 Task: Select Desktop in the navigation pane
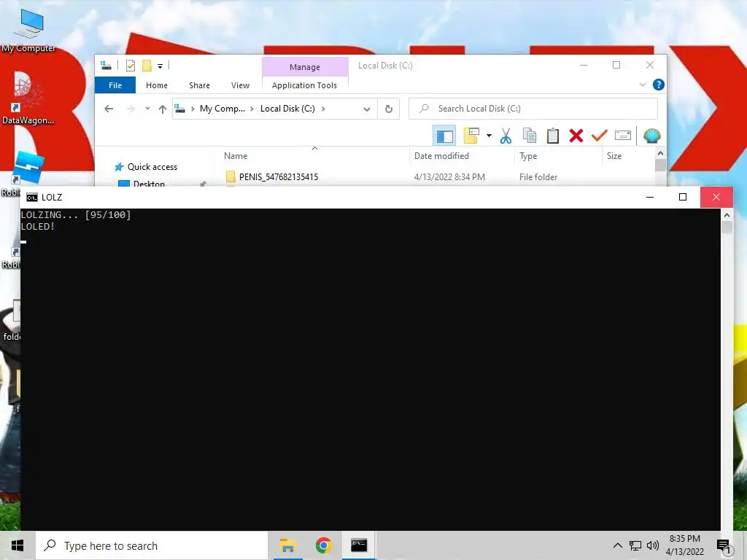149,184
